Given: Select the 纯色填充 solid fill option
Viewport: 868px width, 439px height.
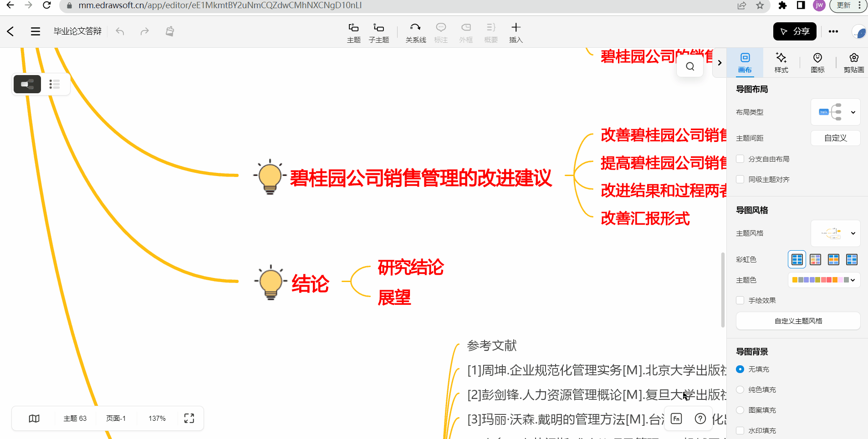Looking at the screenshot, I should click(740, 389).
